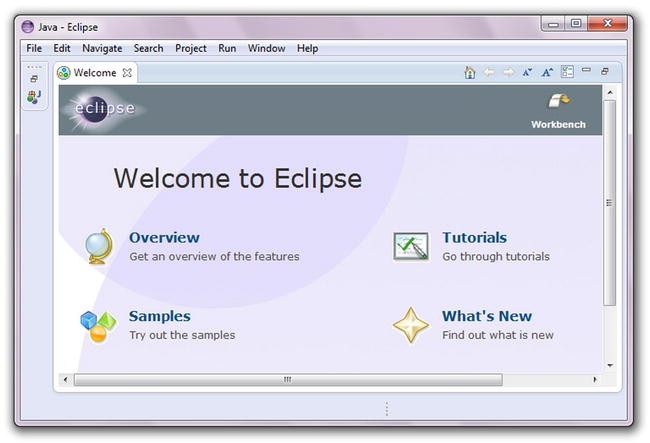The width and height of the screenshot is (650, 443).
Task: Minimize the Welcome view panel
Action: [x=586, y=70]
